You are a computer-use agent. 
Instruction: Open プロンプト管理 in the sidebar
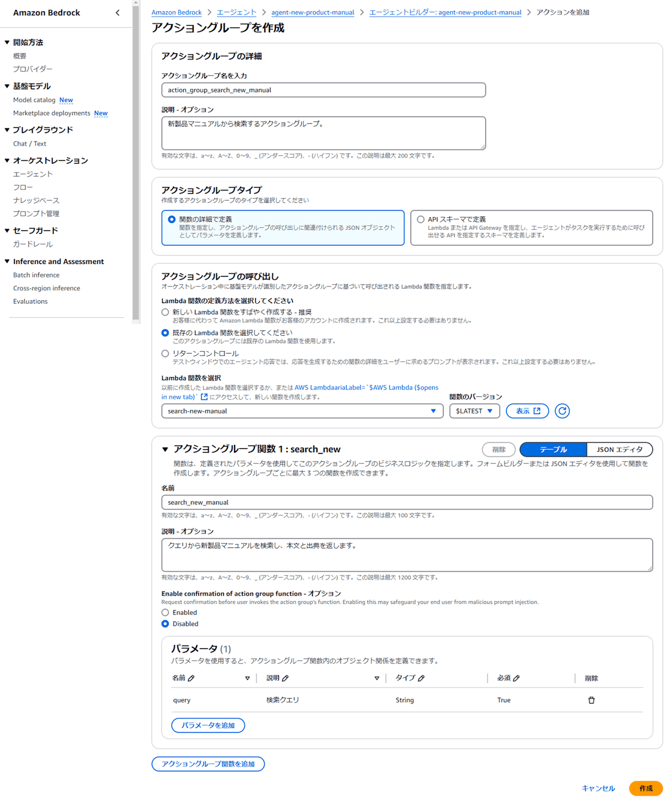point(36,213)
